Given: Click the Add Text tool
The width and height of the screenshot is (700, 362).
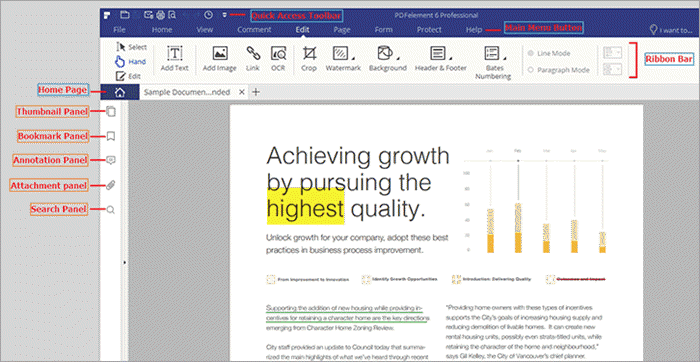Looking at the screenshot, I should [175, 59].
